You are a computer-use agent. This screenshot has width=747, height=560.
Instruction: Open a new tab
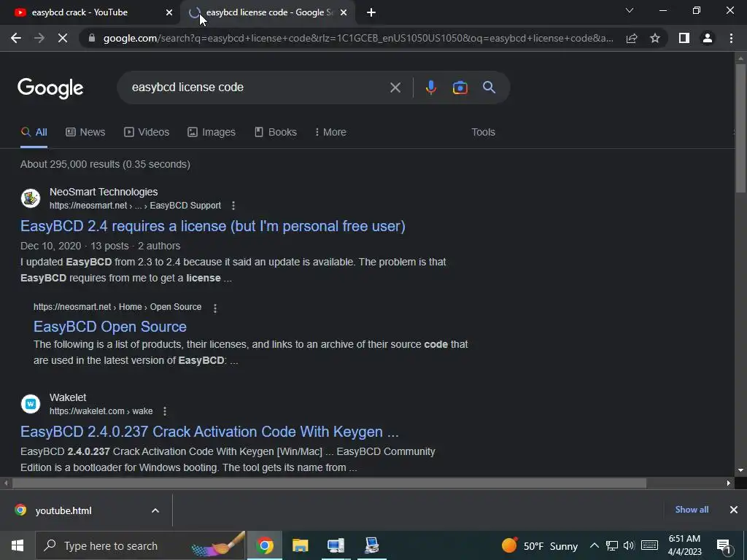(371, 12)
